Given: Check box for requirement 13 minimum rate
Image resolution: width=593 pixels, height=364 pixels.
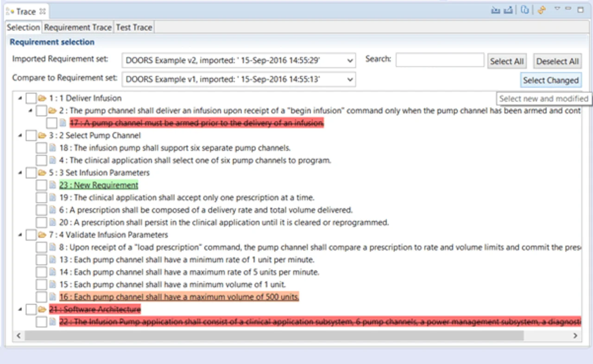Looking at the screenshot, I should (41, 260).
